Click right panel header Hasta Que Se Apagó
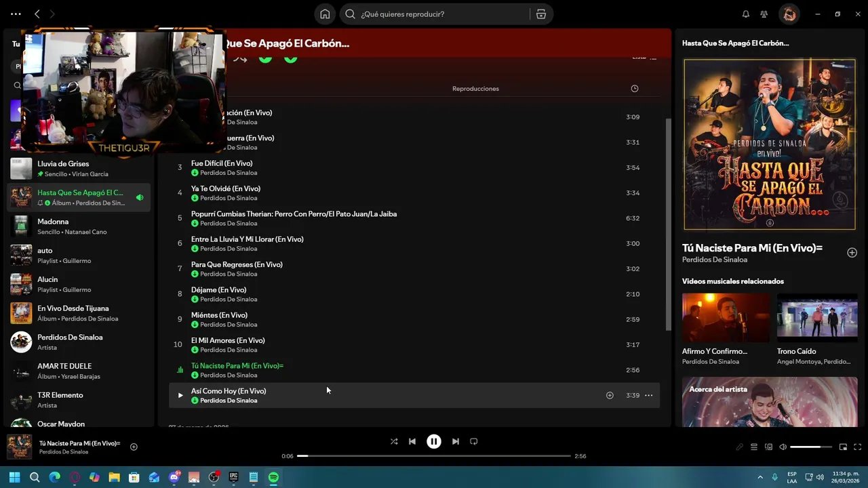 pyautogui.click(x=735, y=43)
